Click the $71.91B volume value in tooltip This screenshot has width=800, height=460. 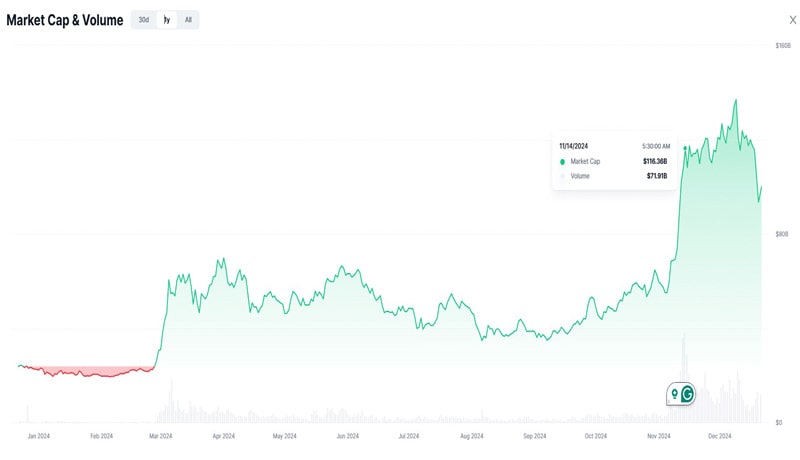[x=657, y=176]
